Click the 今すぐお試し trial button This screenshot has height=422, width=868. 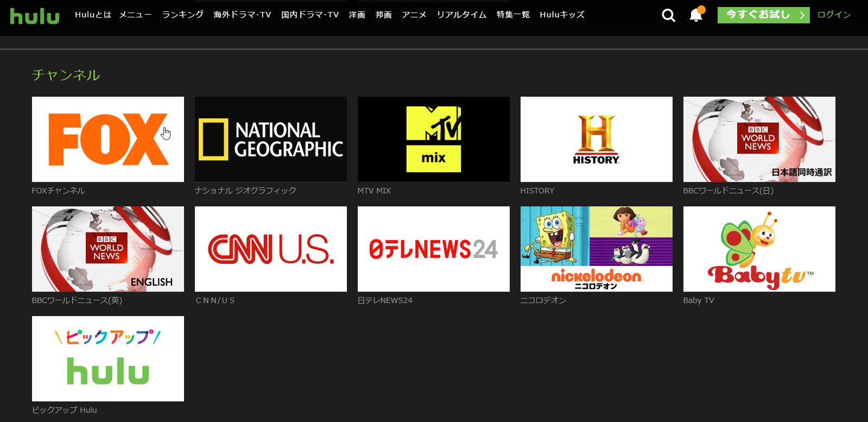(x=763, y=15)
